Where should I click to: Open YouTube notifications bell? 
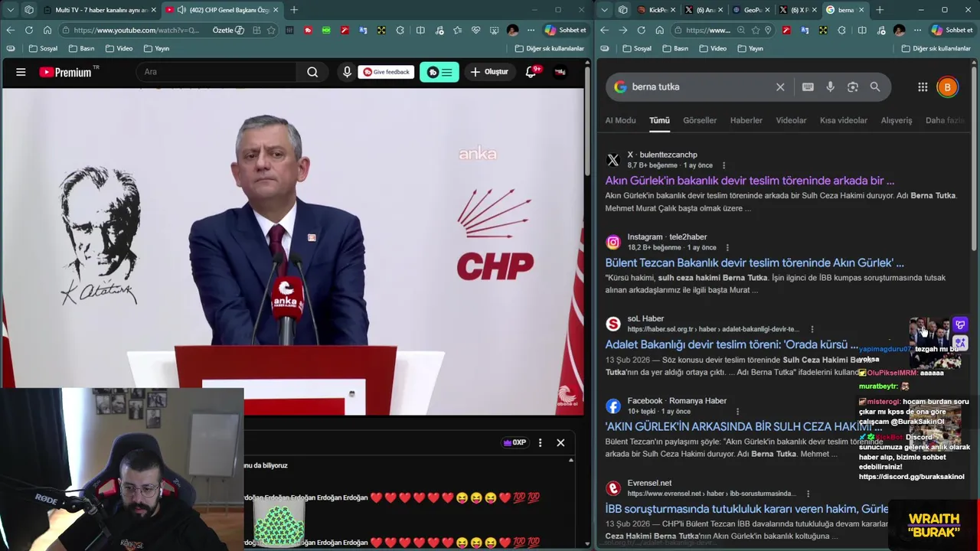[x=531, y=72]
